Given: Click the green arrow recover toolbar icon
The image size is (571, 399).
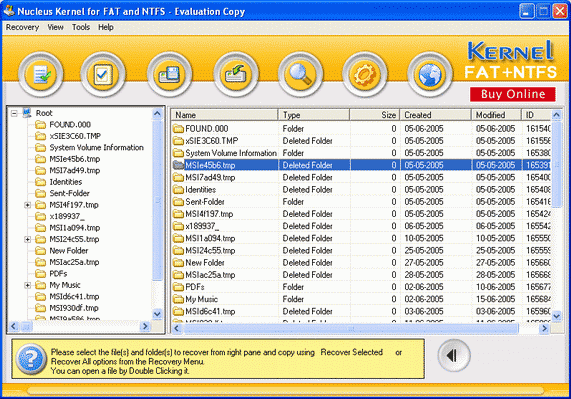Looking at the screenshot, I should pyautogui.click(x=236, y=74).
